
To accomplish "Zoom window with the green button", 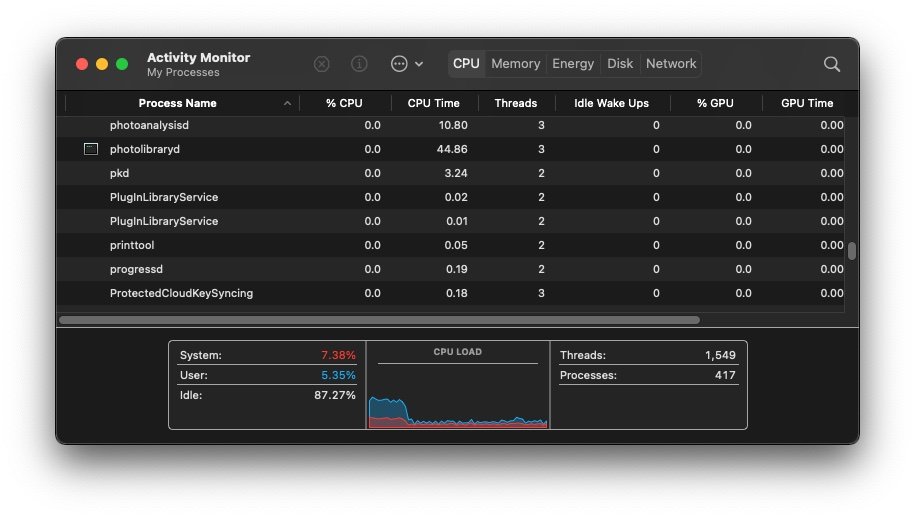I will [122, 64].
